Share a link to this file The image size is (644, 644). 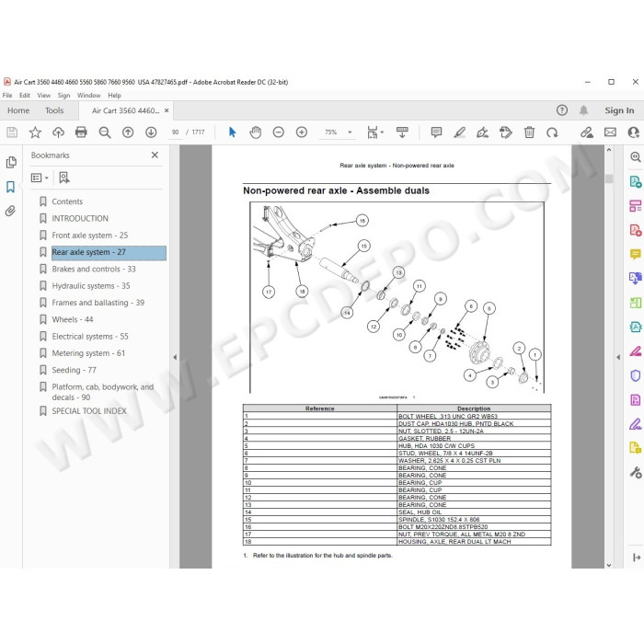coord(587,132)
